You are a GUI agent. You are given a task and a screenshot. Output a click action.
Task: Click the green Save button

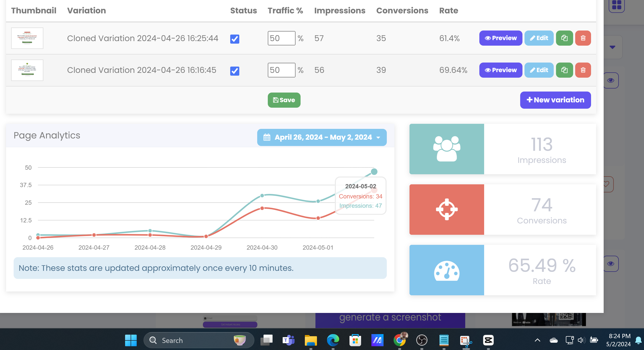pos(284,100)
